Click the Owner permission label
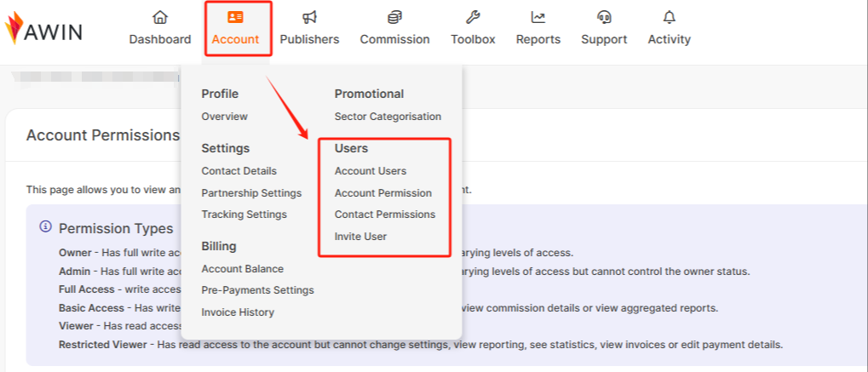Viewport: 868px width, 372px height. coord(75,253)
